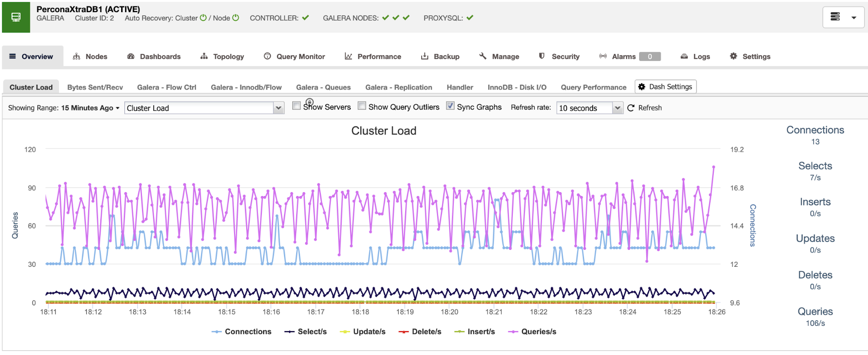Click the Security shield icon
This screenshot has height=355, width=868.
click(x=541, y=56)
